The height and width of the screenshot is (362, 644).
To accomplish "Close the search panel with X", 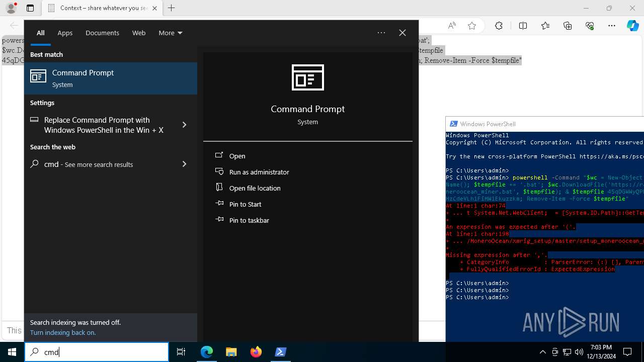I will 403,33.
